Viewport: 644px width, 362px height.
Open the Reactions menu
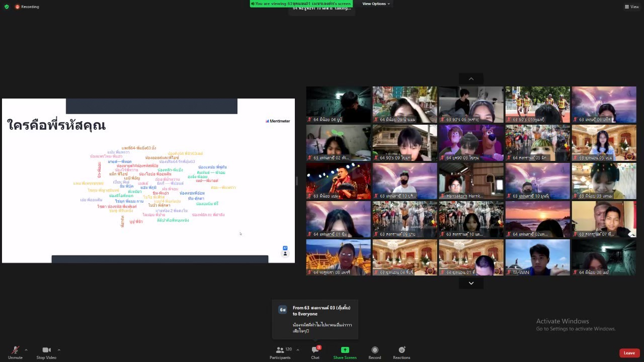tap(401, 351)
